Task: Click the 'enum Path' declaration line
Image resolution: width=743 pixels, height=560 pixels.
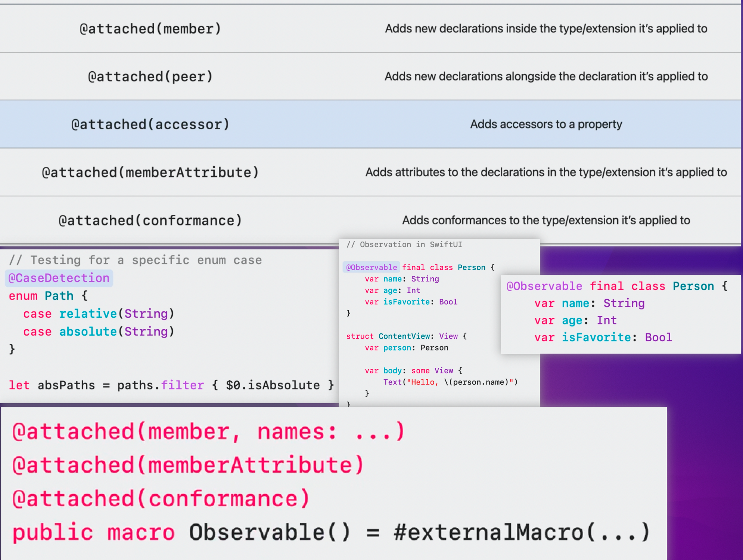Action: tap(48, 296)
